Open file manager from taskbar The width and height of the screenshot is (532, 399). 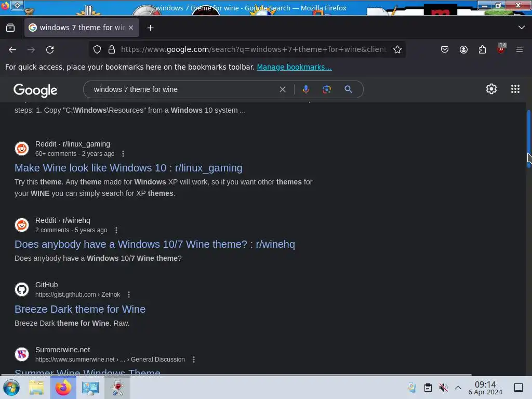coord(36,388)
